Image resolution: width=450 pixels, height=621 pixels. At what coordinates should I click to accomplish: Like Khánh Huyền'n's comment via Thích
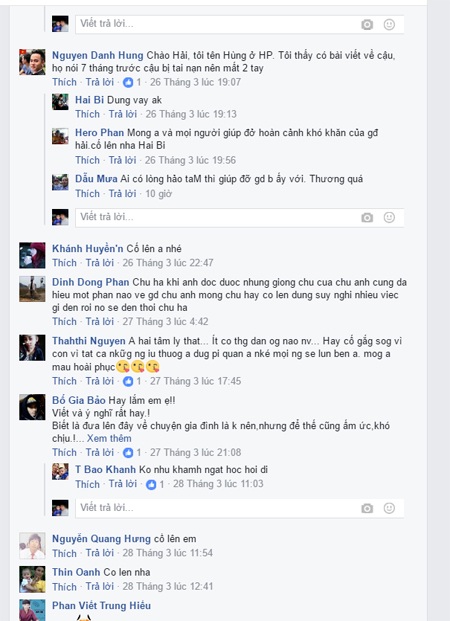tap(64, 263)
